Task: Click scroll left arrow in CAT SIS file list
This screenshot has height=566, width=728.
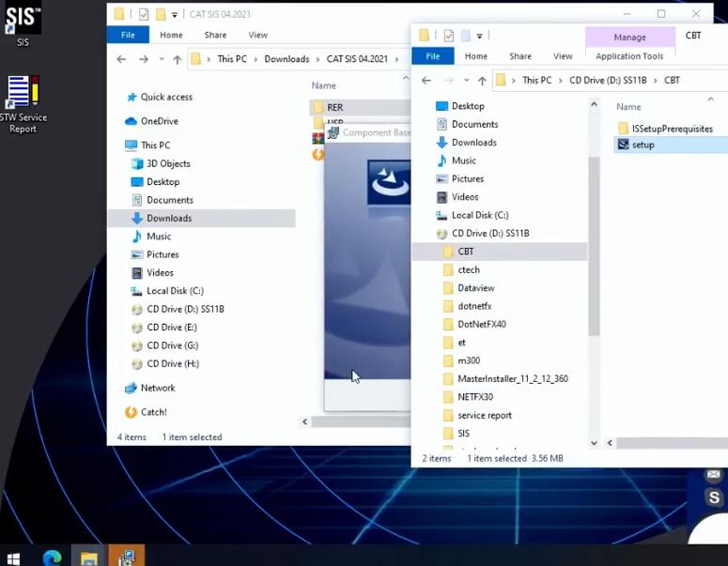Action: [x=304, y=421]
